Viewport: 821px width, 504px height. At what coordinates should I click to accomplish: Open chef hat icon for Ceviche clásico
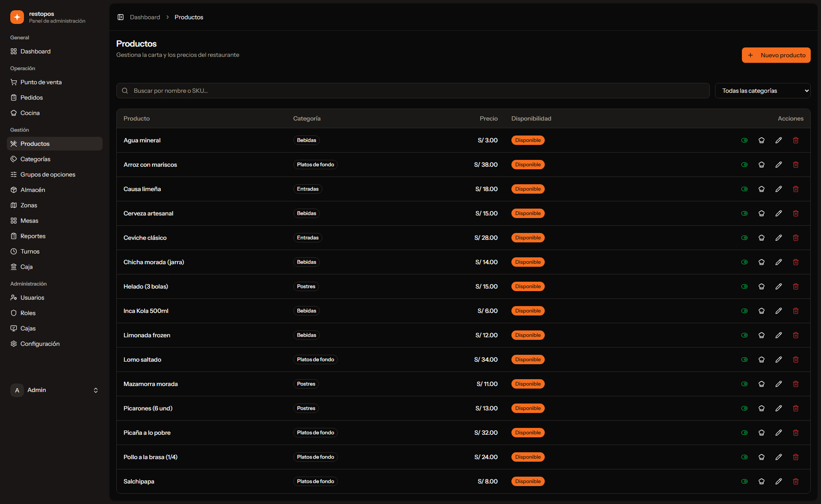(x=762, y=238)
